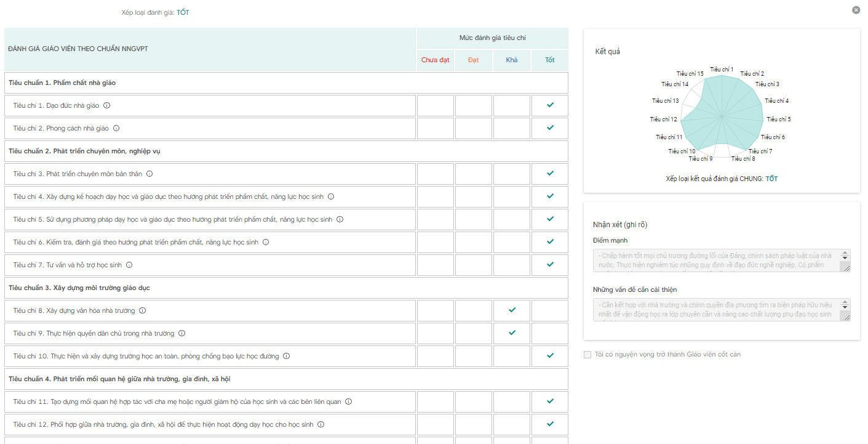Screen dimensions: 868x444
Task: Click info icon next to Tiêu chí 1
Action: [106, 105]
